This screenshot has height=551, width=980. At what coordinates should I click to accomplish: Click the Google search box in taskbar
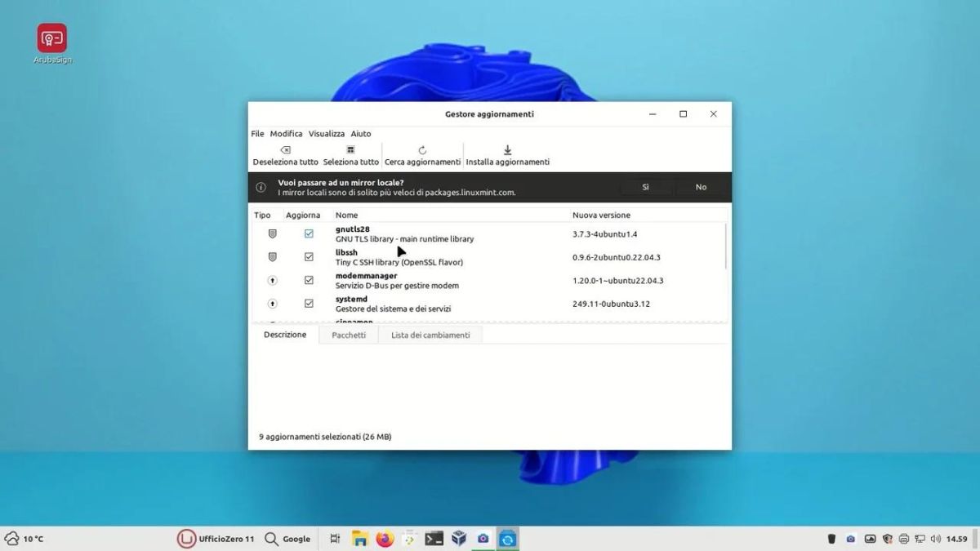click(x=287, y=539)
